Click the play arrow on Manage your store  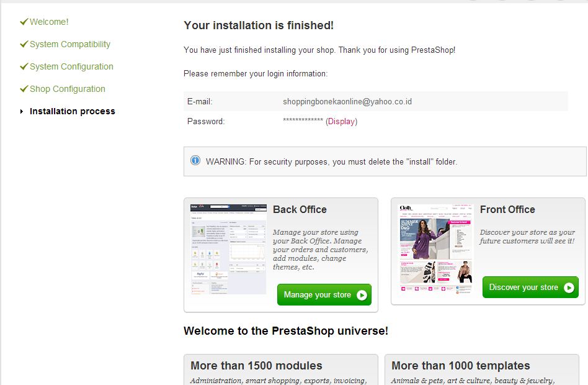tap(362, 295)
